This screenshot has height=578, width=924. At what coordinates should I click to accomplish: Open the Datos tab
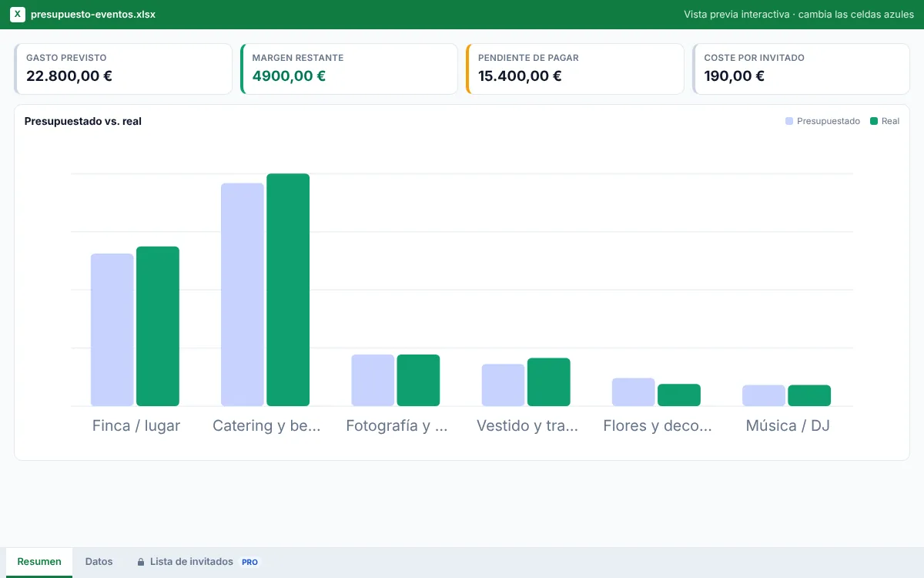click(99, 562)
